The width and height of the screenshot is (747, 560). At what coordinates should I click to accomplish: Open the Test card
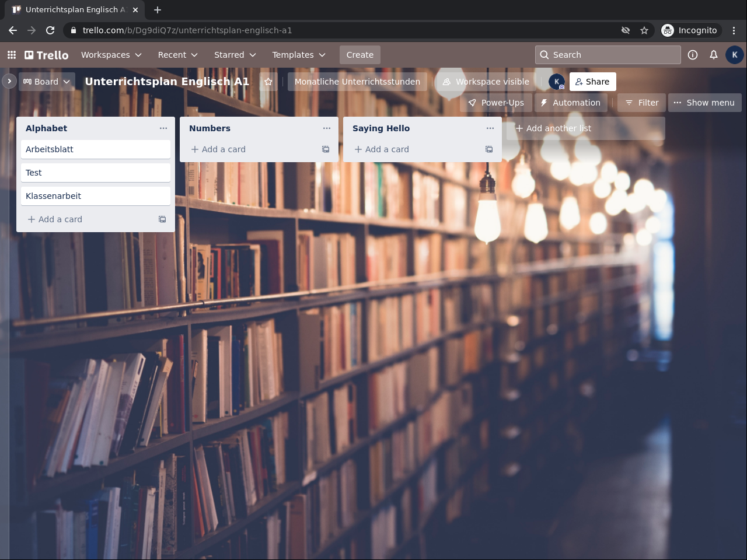96,173
